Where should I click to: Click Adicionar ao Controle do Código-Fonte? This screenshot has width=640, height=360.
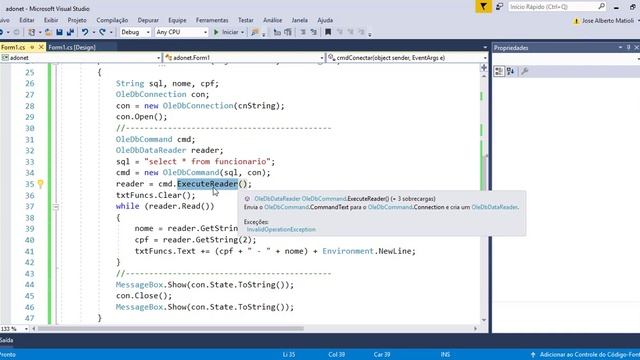tap(589, 355)
